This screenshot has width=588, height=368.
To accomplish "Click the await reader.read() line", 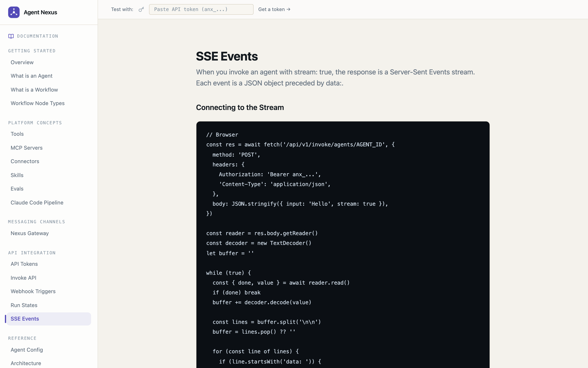I will (x=281, y=283).
